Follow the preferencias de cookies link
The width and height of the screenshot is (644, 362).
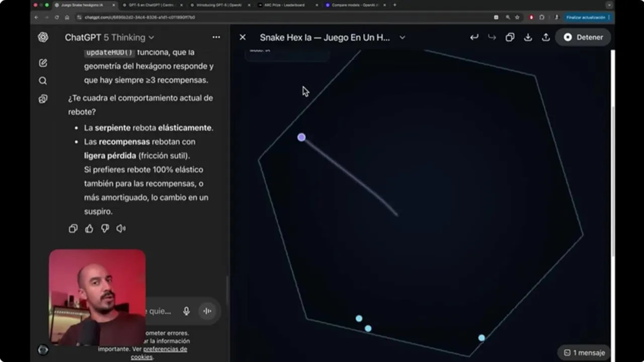click(159, 353)
